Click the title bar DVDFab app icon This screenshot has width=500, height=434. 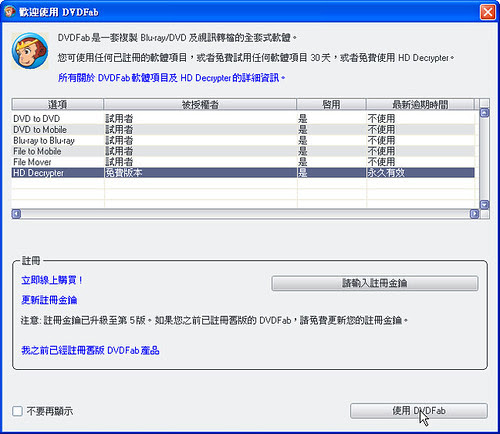tap(9, 12)
